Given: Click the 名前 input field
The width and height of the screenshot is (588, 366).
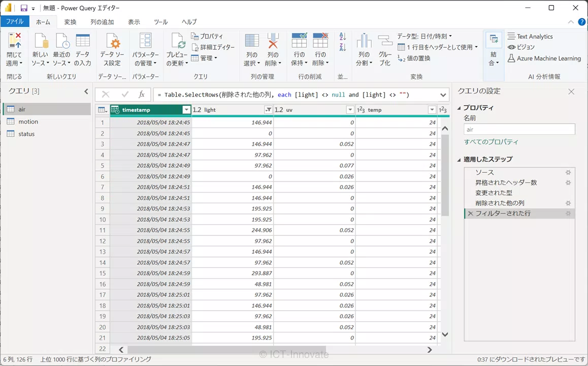Looking at the screenshot, I should click(x=519, y=129).
